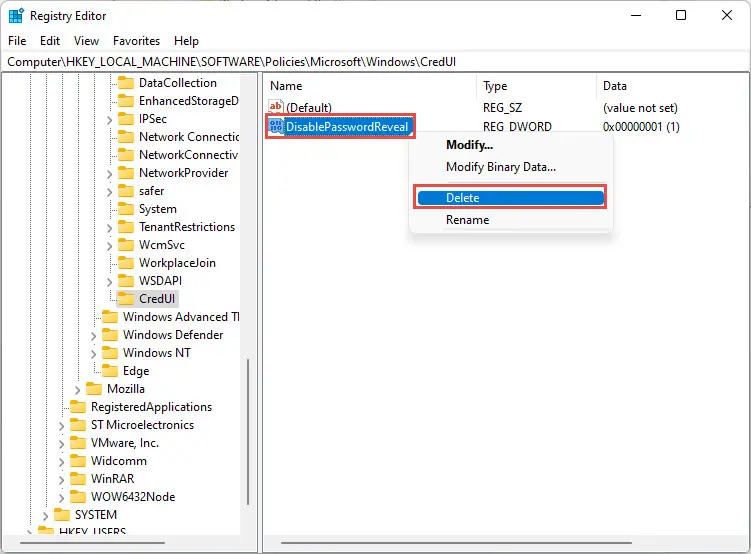Click the 0x00000001 (1) data cell
Viewport: 751px width, 554px height.
click(641, 127)
